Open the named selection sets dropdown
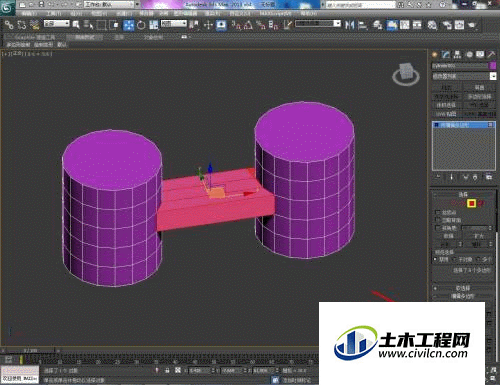 coord(318,24)
